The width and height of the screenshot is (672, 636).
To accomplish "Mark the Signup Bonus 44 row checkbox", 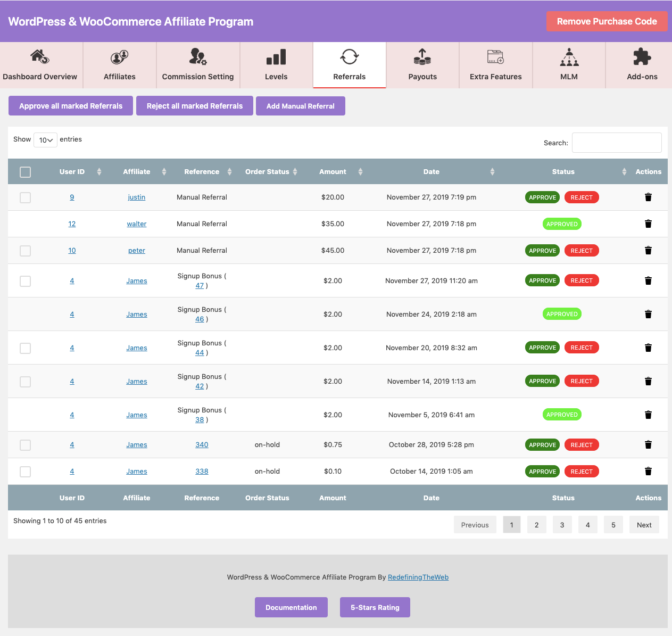I will tap(25, 348).
